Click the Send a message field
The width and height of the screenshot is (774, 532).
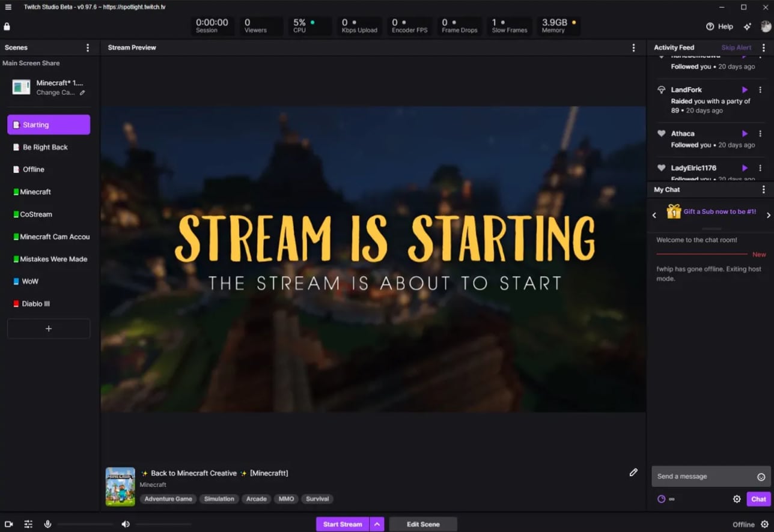coord(703,477)
